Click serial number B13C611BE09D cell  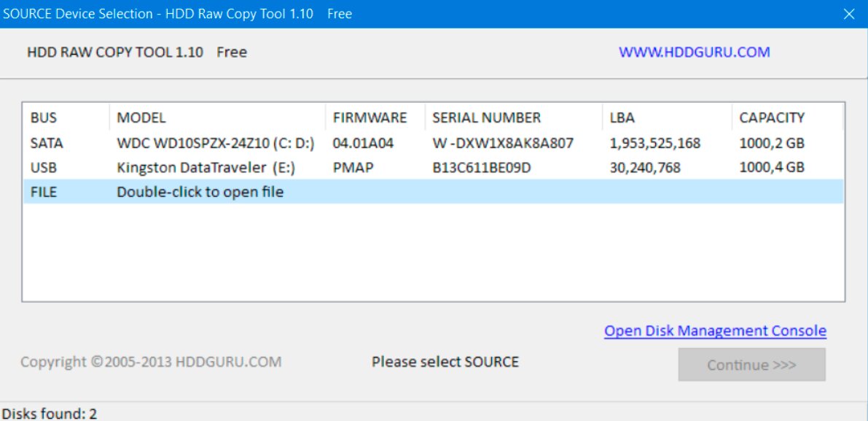pos(482,168)
